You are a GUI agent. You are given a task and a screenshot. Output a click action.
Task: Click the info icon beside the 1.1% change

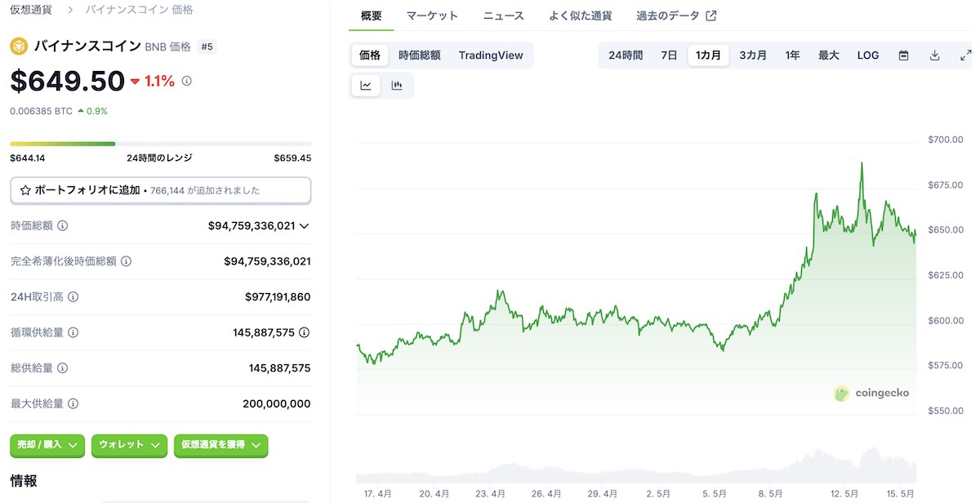(x=186, y=81)
